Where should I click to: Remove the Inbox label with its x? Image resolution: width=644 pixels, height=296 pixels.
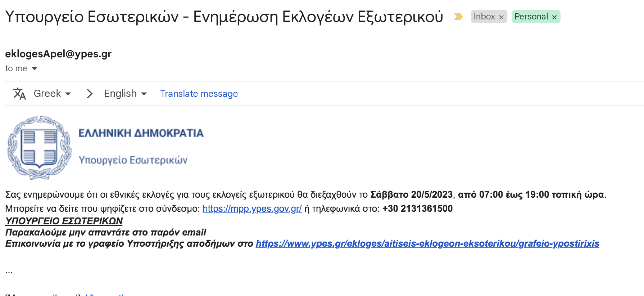pyautogui.click(x=501, y=17)
